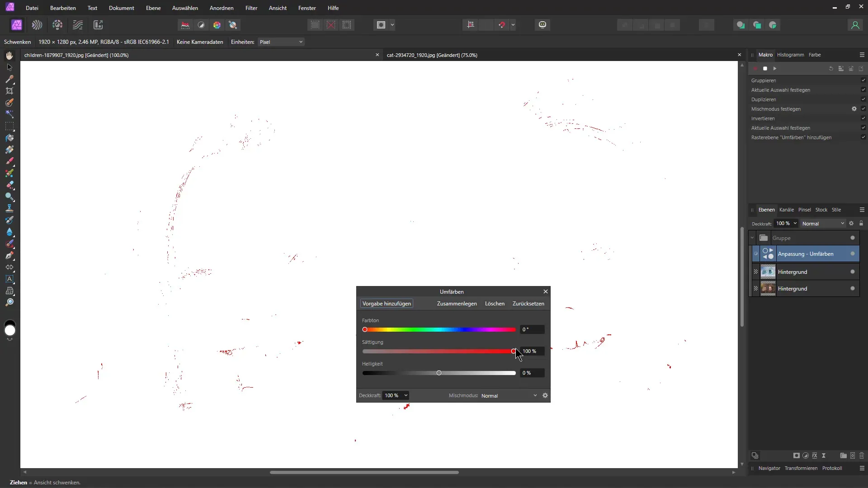Viewport: 868px width, 488px height.
Task: Switch to the Histogramm tab
Action: (x=790, y=55)
